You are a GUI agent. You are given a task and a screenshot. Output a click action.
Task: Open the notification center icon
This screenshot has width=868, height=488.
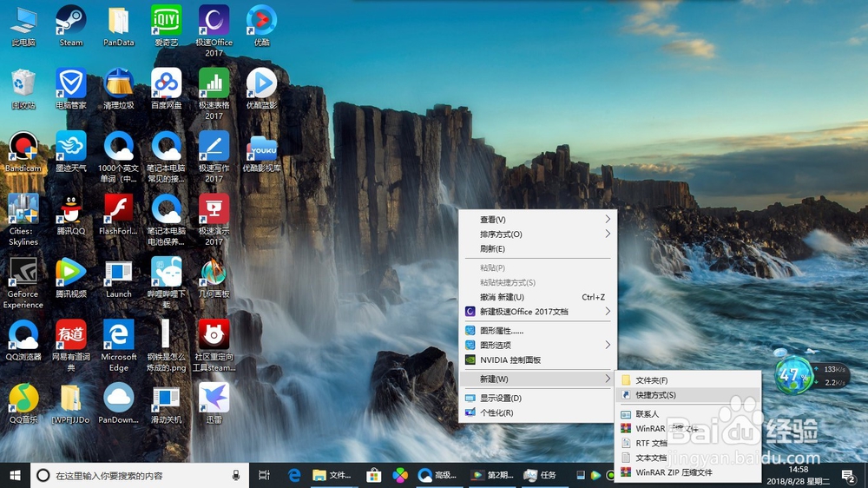coord(847,475)
